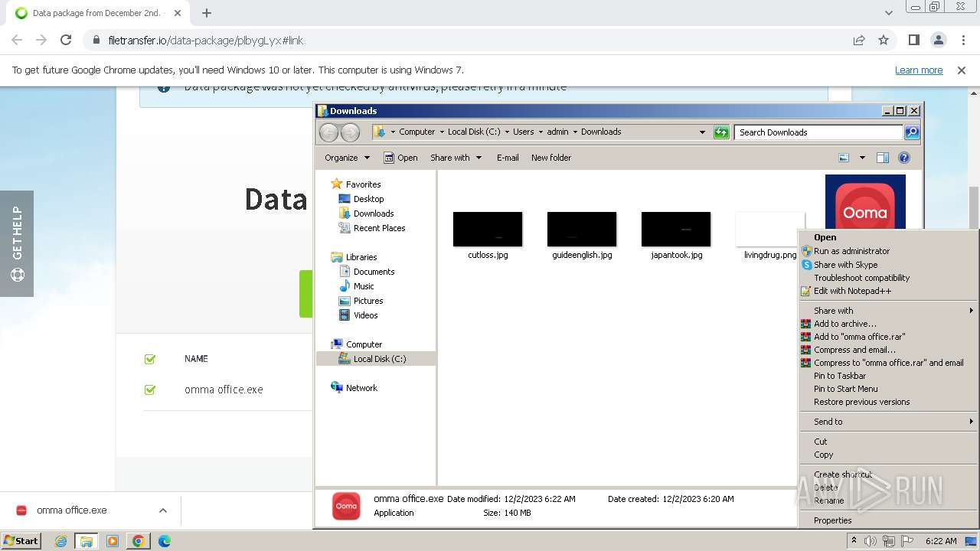This screenshot has width=980, height=551.
Task: Open Downloads in the navigation pane
Action: 374,214
